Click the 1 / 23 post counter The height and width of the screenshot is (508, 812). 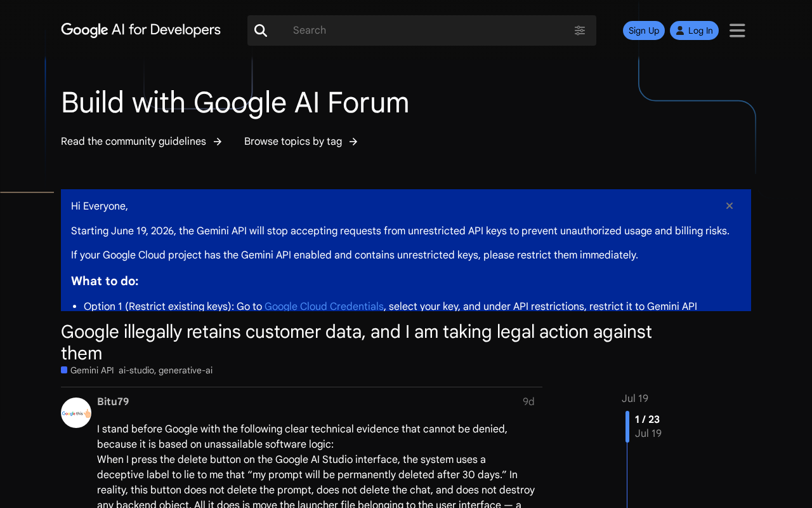(647, 419)
